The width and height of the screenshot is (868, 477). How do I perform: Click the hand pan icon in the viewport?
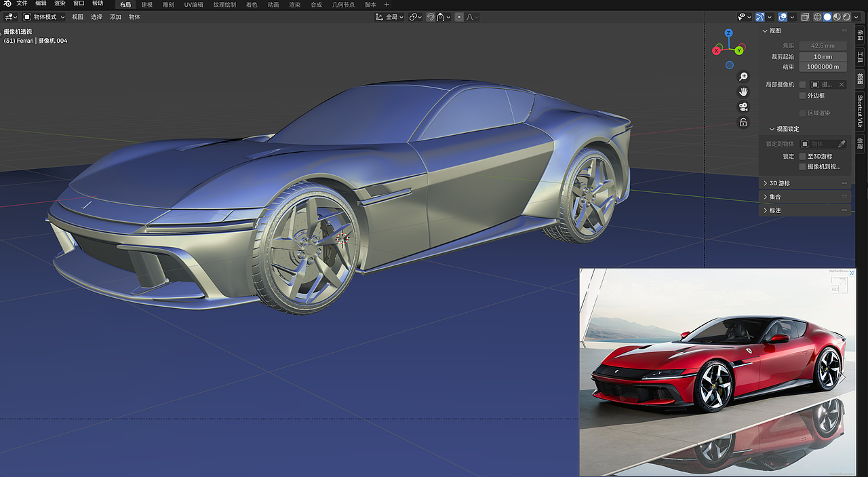point(743,92)
